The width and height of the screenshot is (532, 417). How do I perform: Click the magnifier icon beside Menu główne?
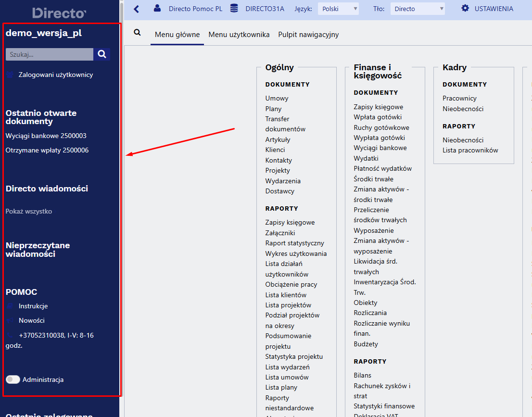click(137, 33)
